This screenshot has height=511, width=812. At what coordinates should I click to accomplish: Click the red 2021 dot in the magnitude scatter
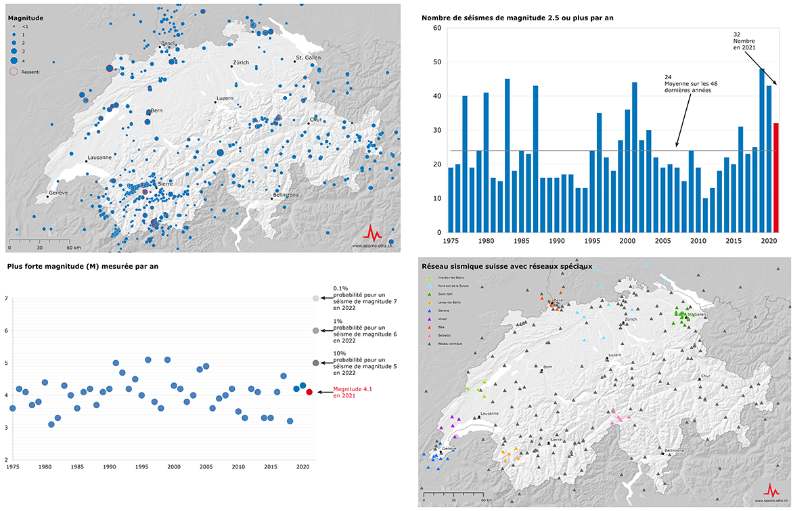[x=309, y=392]
